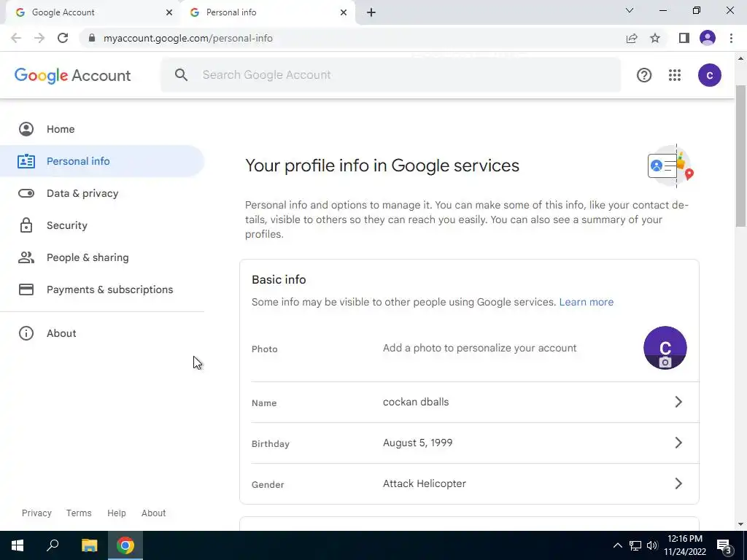The width and height of the screenshot is (747, 560).
Task: Open Payments & subscriptions section
Action: pos(102,289)
